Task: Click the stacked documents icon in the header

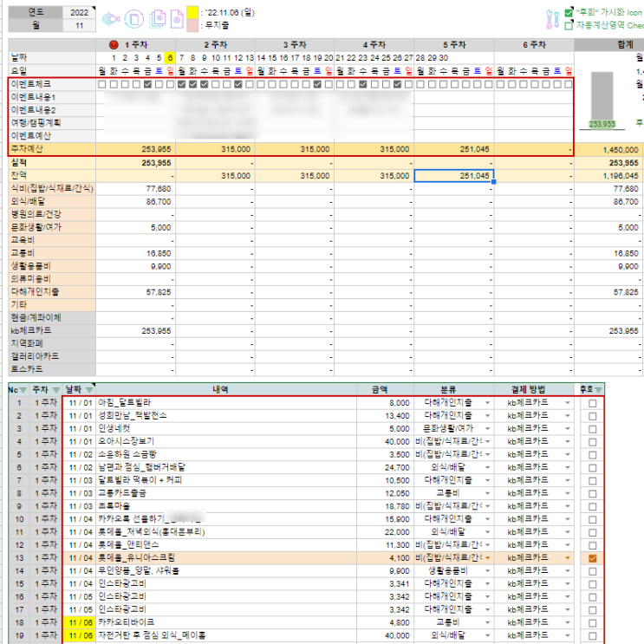Action: 157,19
